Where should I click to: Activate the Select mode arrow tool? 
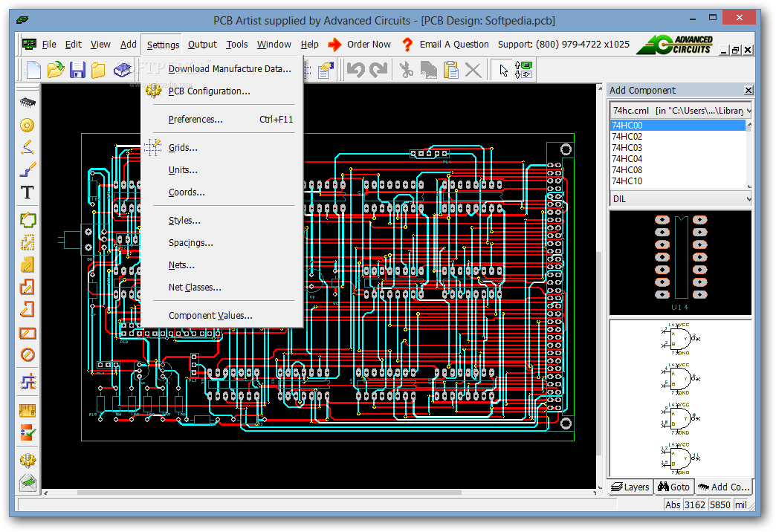point(503,70)
